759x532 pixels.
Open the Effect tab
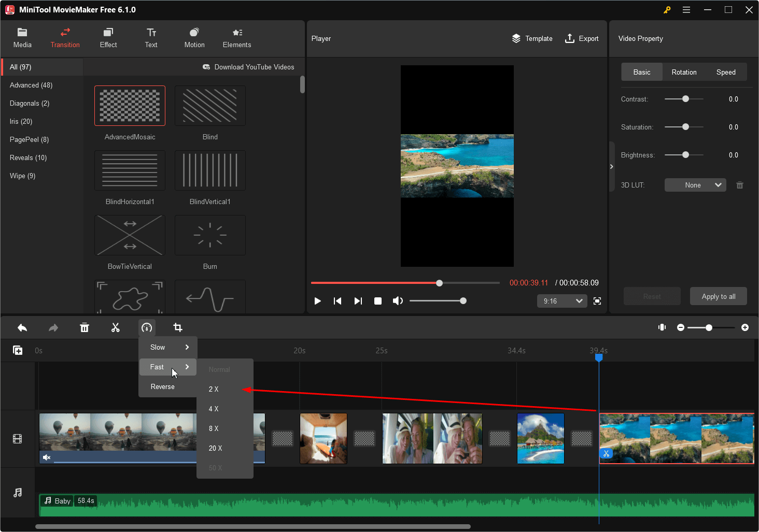click(x=108, y=38)
